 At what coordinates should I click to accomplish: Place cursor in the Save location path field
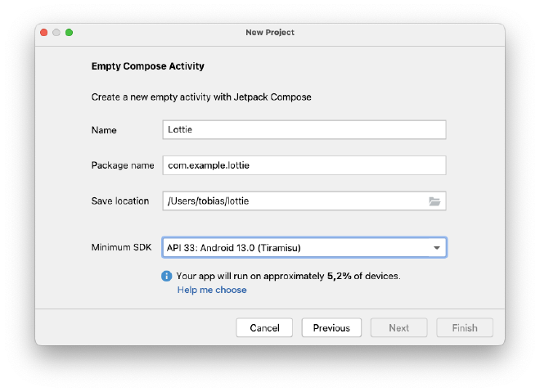coord(293,201)
